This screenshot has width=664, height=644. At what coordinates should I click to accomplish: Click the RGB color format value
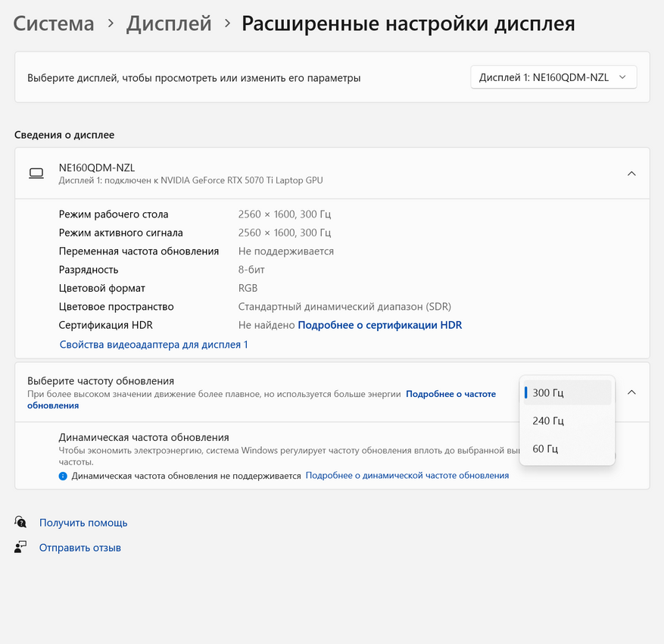click(248, 288)
